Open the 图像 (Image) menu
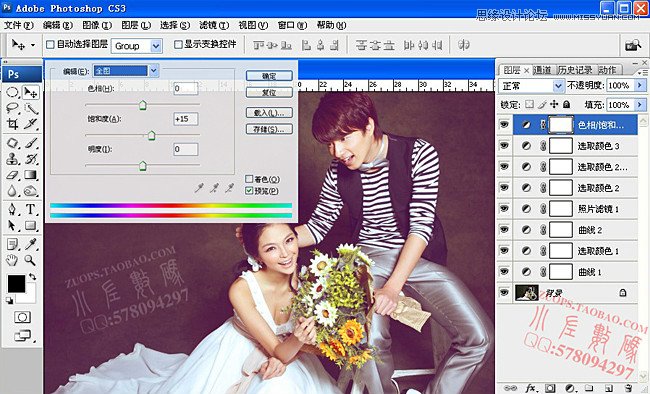 click(x=97, y=25)
